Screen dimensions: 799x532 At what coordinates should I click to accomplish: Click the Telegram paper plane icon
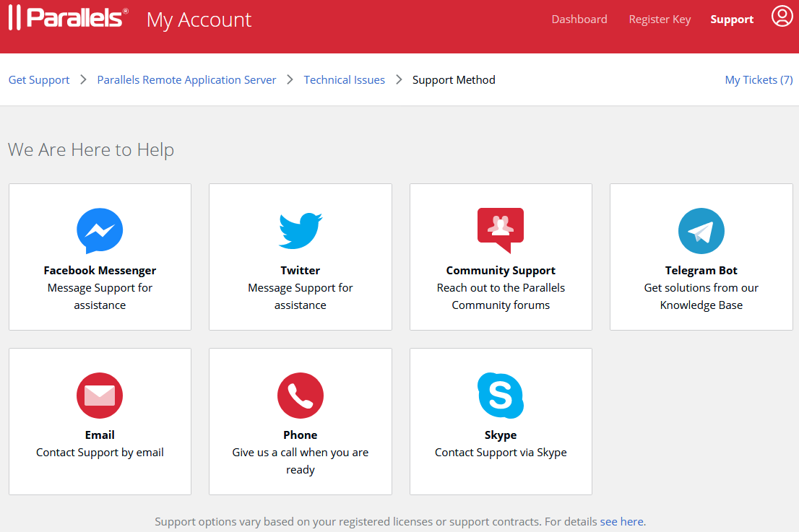[x=701, y=230]
